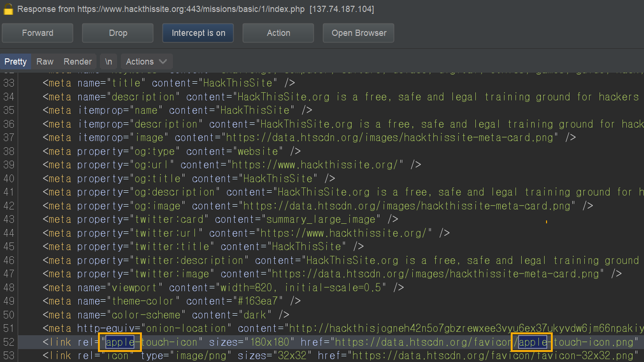This screenshot has height=362, width=644.
Task: Click the twitter:title property text
Action: tap(146, 247)
